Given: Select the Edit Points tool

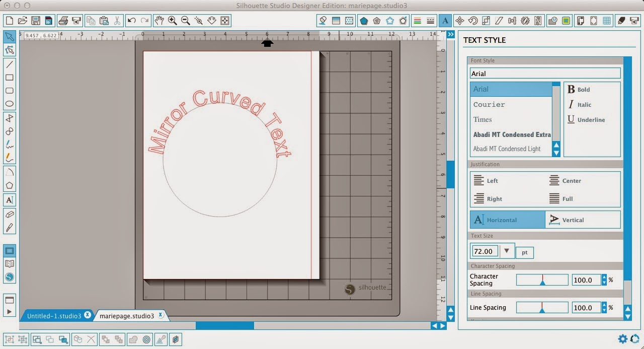Looking at the screenshot, I should tap(10, 49).
